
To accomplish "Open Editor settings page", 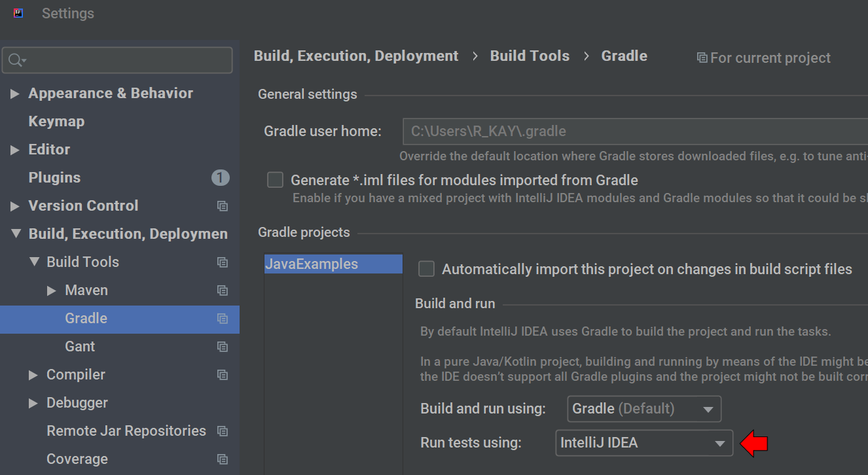I will pyautogui.click(x=49, y=150).
